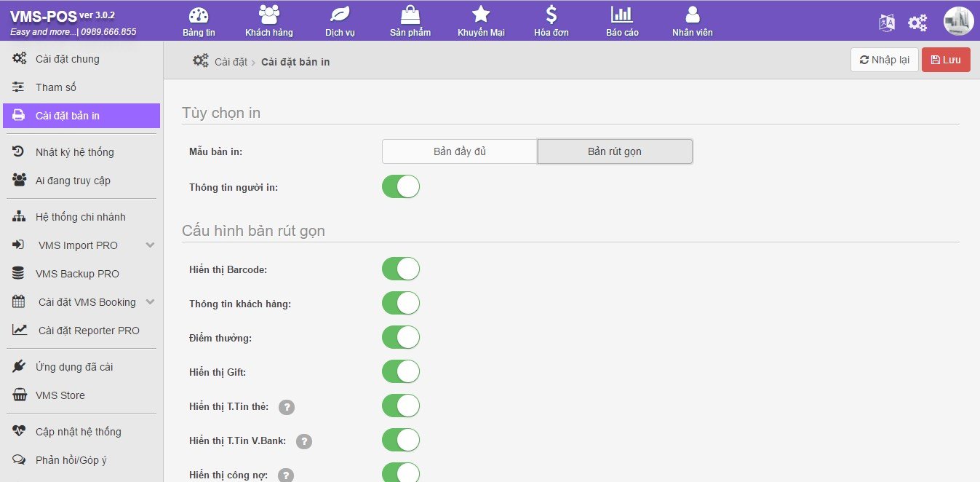Image resolution: width=980 pixels, height=482 pixels.
Task: Open the Bảng tin dashboard icon
Action: point(199,15)
